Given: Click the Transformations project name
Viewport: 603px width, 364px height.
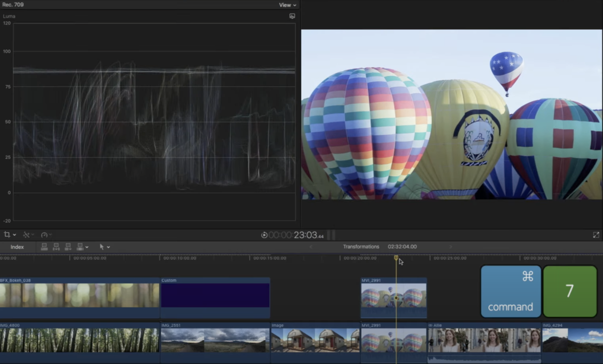Looking at the screenshot, I should 361,247.
